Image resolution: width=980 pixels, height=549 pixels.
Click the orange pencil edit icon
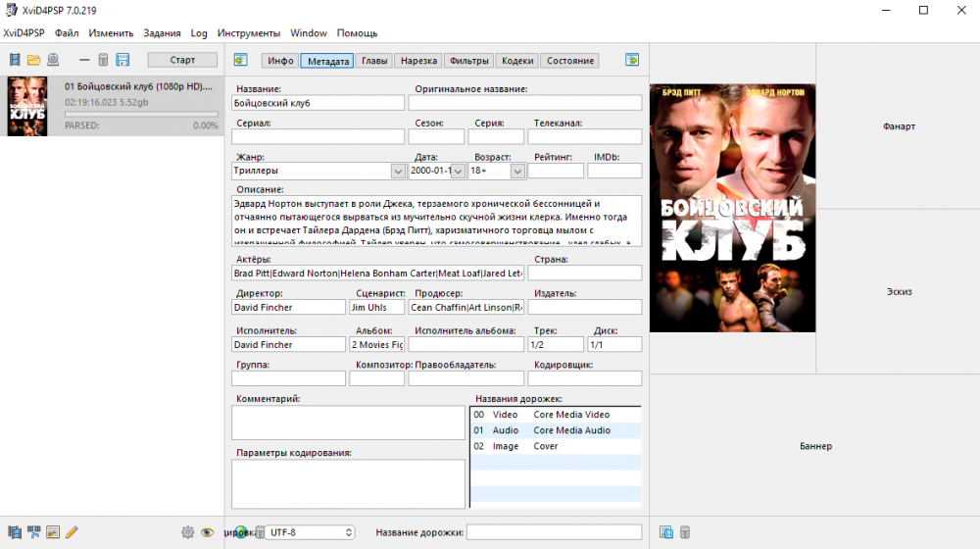click(72, 532)
